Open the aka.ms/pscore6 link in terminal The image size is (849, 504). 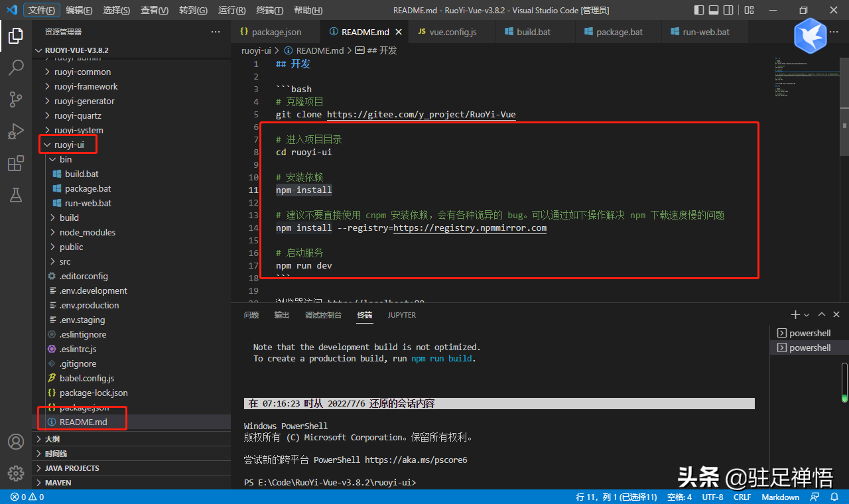pyautogui.click(x=416, y=460)
